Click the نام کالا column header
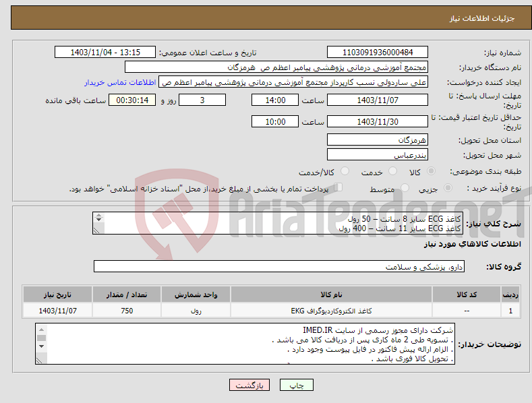 point(331,294)
